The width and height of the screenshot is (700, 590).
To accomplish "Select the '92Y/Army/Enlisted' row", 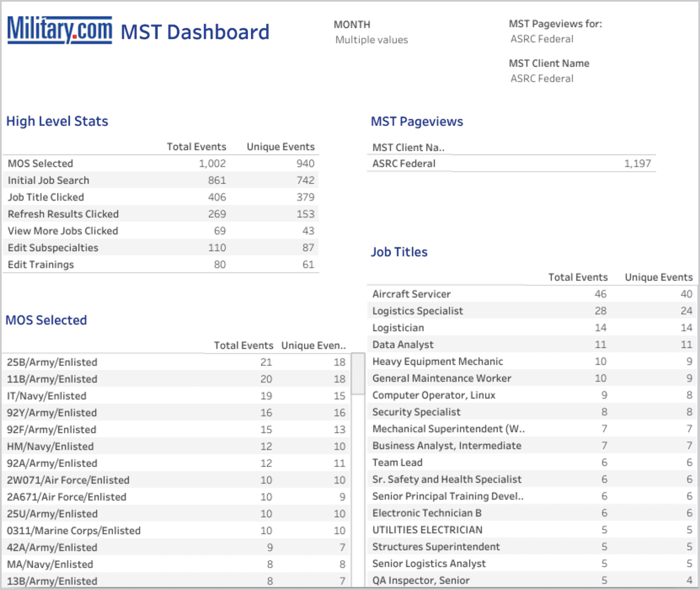I will (176, 413).
